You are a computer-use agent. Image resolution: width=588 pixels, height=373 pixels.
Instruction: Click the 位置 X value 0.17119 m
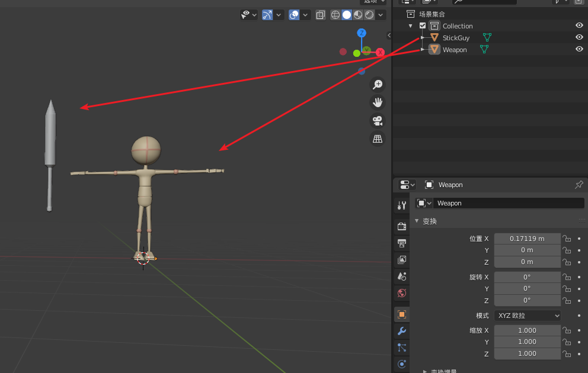click(527, 239)
